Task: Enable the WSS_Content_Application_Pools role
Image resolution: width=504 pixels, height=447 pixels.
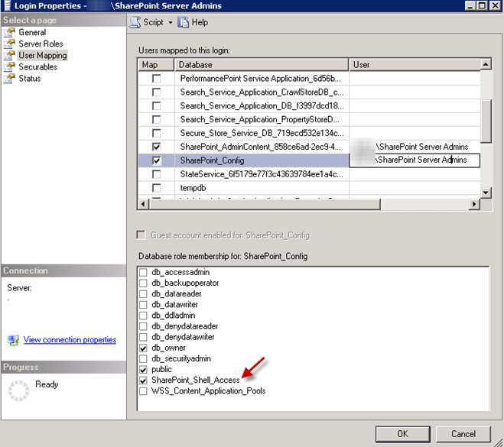Action: click(x=143, y=391)
